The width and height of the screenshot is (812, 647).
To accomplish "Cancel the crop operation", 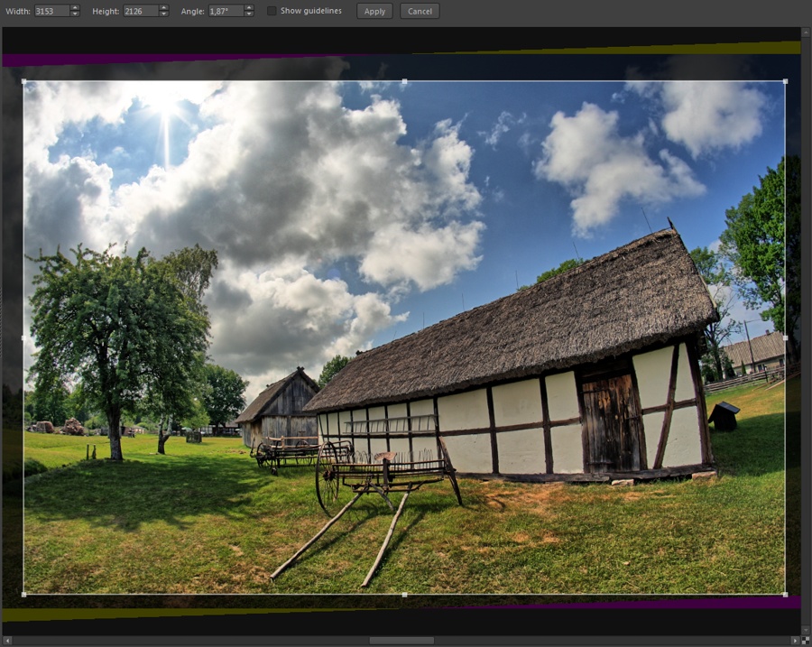I will click(420, 11).
